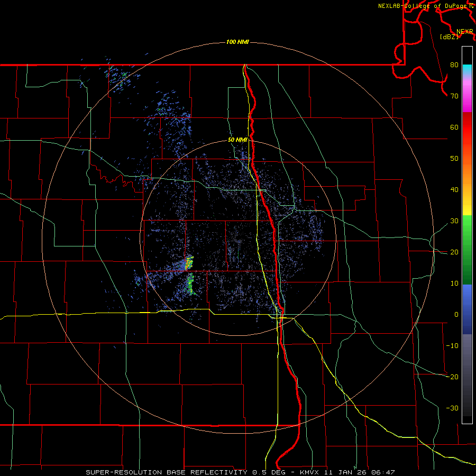Click the NEXR label above the color scale
This screenshot has width=476, height=476.
[465, 32]
